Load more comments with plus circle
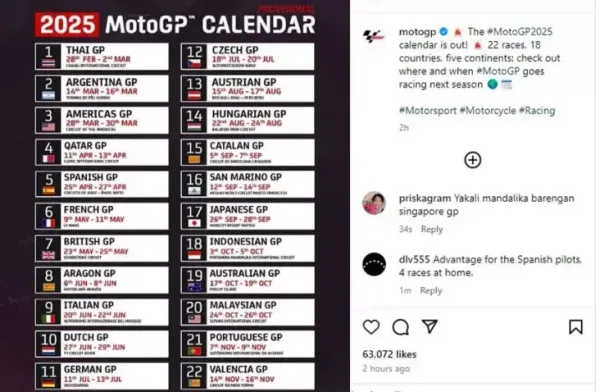The height and width of the screenshot is (392, 600). [473, 160]
